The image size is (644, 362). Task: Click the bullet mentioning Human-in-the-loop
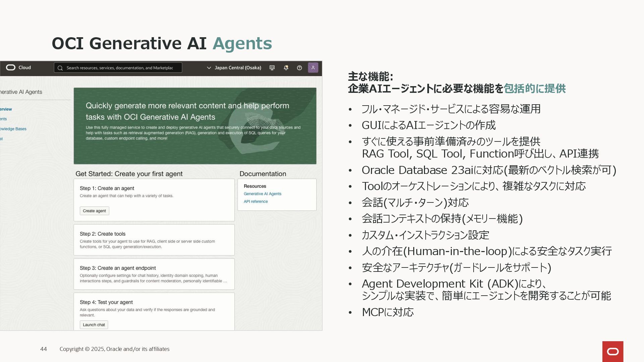[487, 251]
